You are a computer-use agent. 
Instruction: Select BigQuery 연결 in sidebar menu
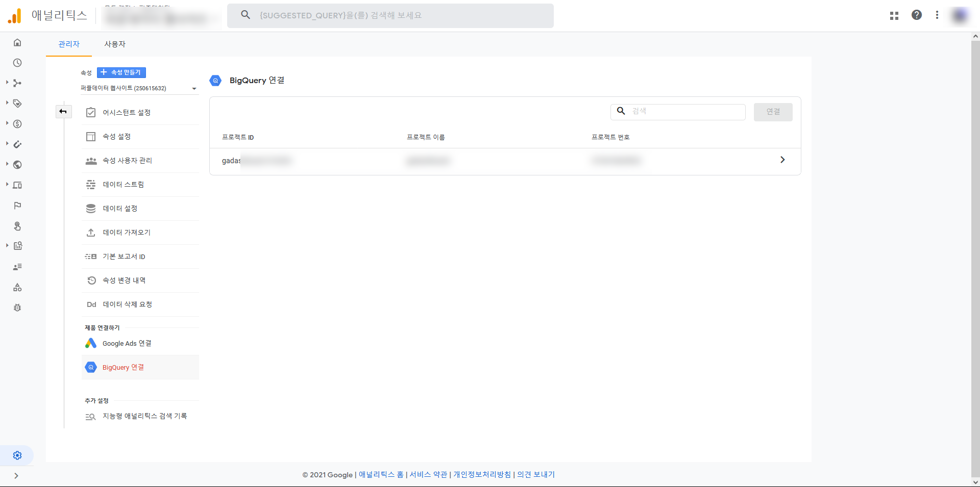[140, 367]
